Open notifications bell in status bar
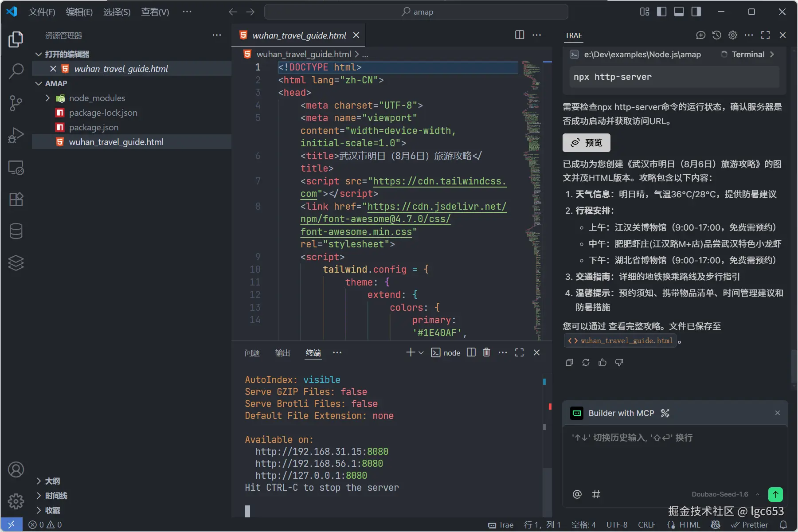 783,525
